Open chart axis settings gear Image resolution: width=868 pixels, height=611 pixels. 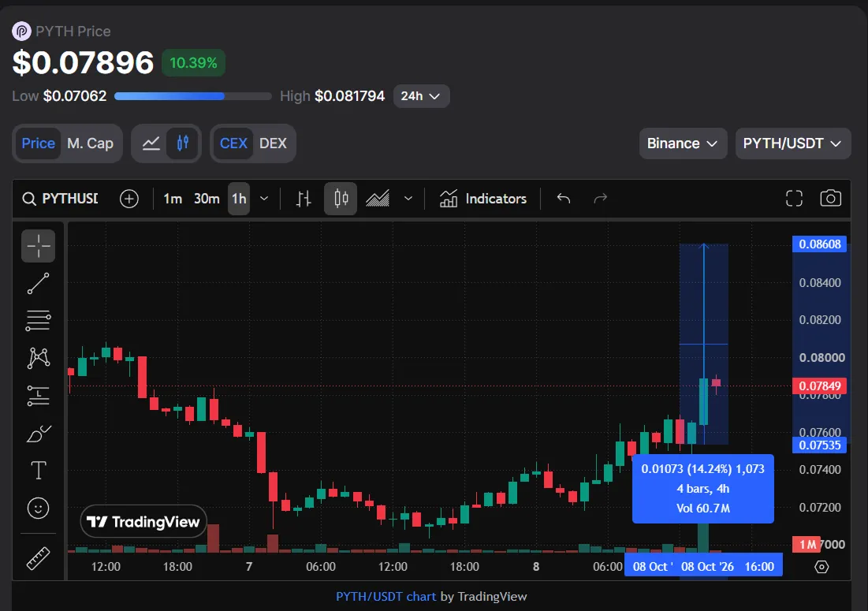pyautogui.click(x=821, y=567)
